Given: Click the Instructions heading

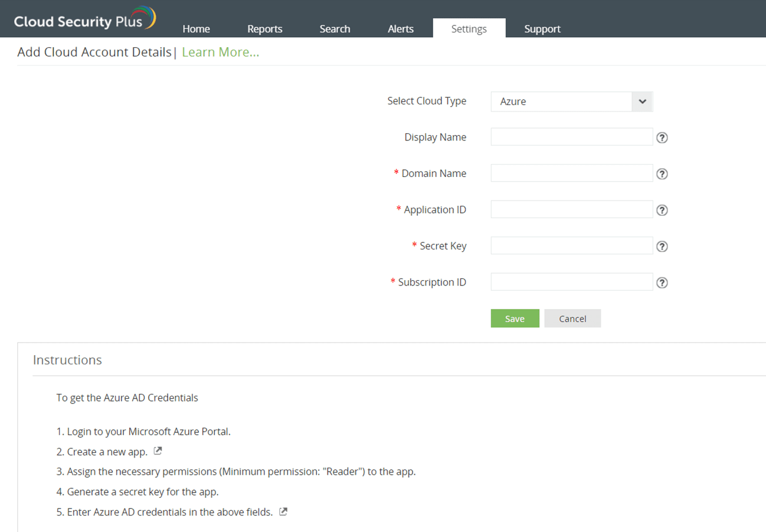Looking at the screenshot, I should click(67, 360).
